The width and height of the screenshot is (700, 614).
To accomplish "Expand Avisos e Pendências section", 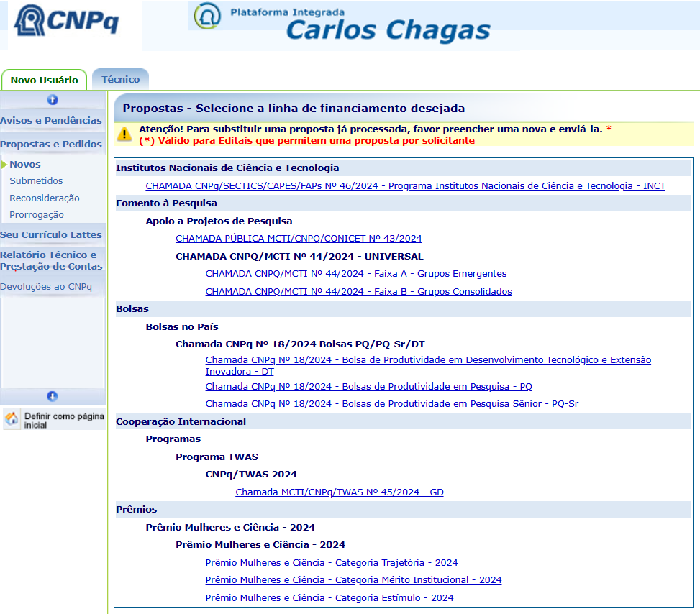I will (x=51, y=120).
